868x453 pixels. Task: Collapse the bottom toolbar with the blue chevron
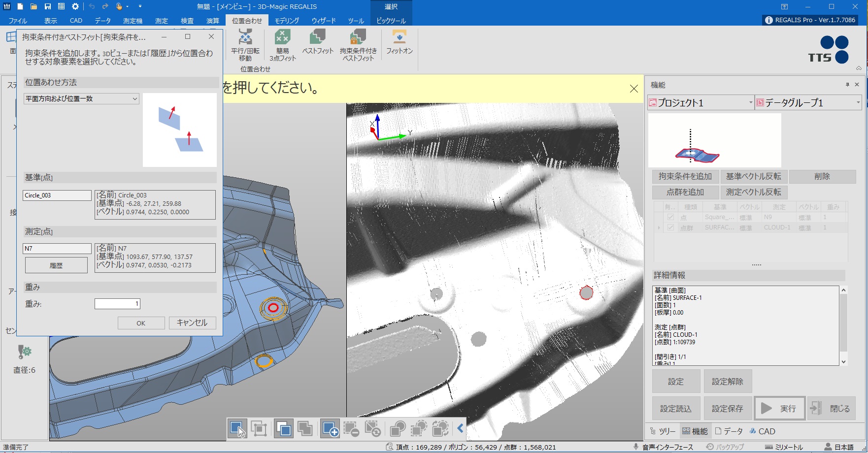(460, 428)
